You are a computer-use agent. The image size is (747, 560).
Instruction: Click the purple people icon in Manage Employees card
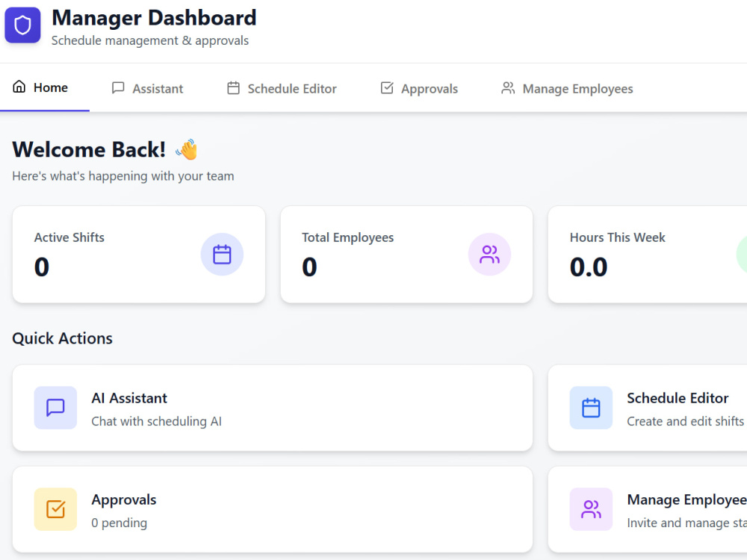[x=591, y=509]
